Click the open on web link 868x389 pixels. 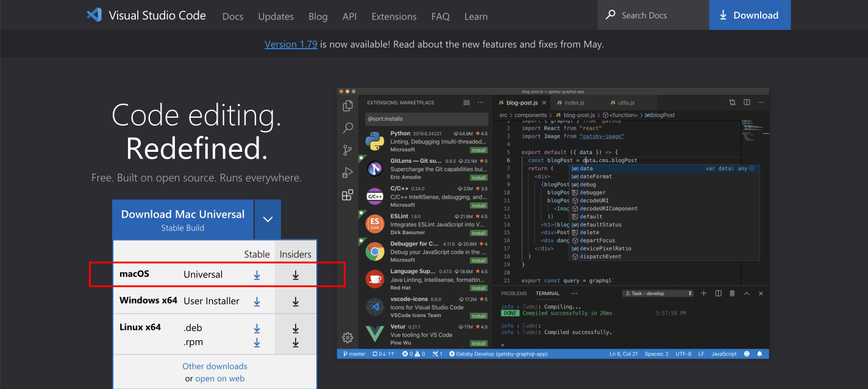click(x=219, y=379)
